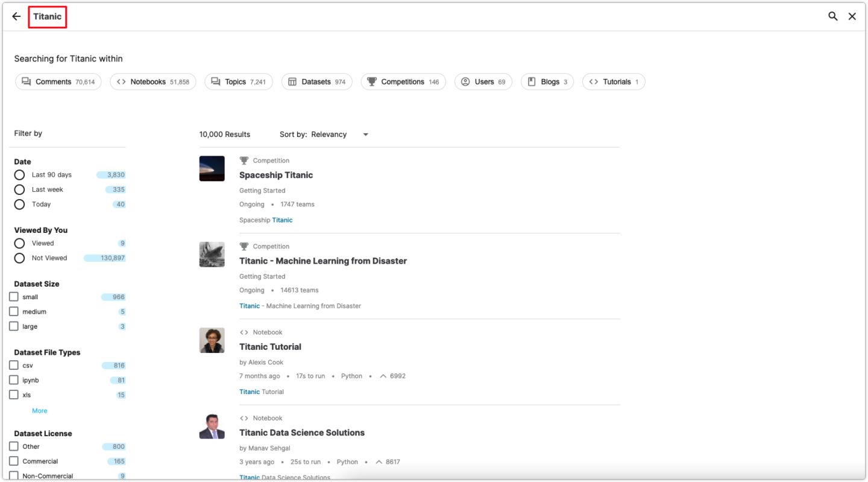This screenshot has width=868, height=482.
Task: Click the '14613 teams' text
Action: 300,290
